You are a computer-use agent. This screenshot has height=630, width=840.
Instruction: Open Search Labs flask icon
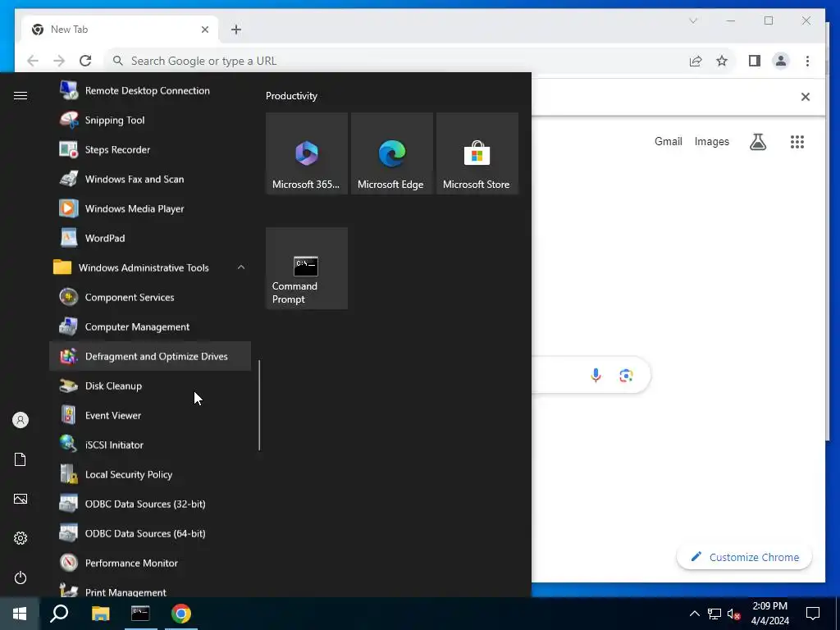tap(757, 141)
